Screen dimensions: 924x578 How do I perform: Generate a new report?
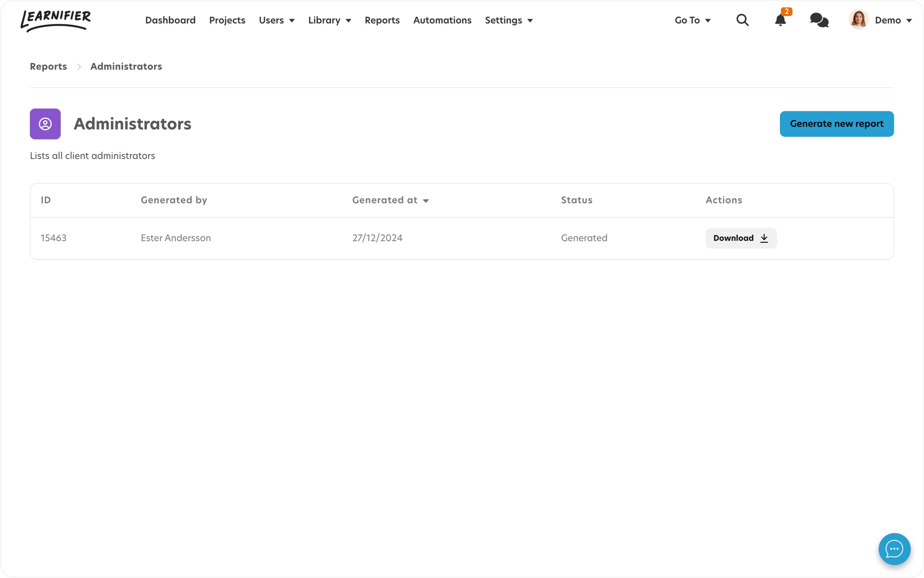click(836, 124)
